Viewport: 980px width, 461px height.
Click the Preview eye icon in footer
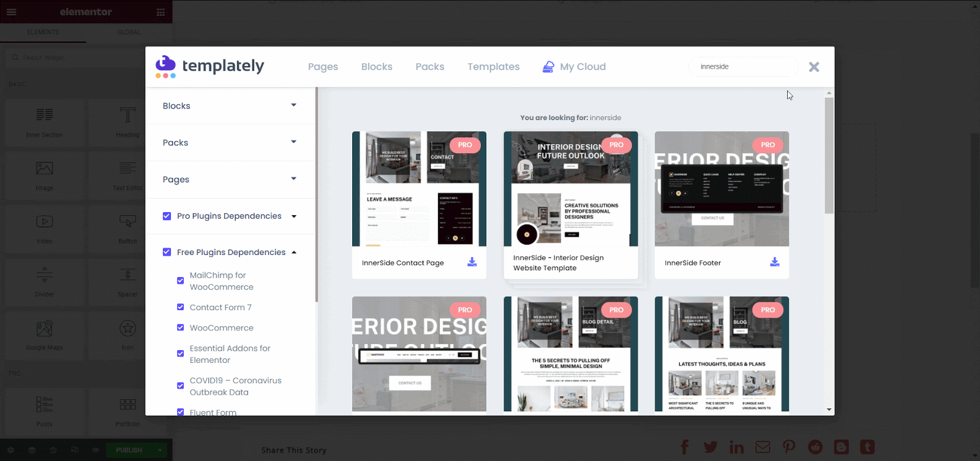pos(96,450)
